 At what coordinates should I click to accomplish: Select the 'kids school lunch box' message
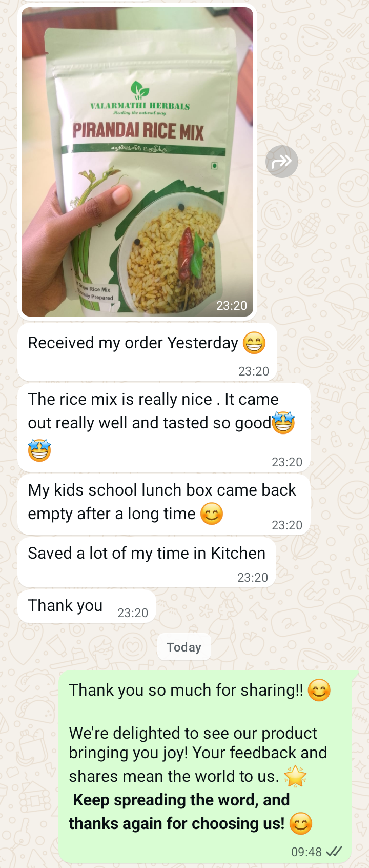[x=164, y=505]
